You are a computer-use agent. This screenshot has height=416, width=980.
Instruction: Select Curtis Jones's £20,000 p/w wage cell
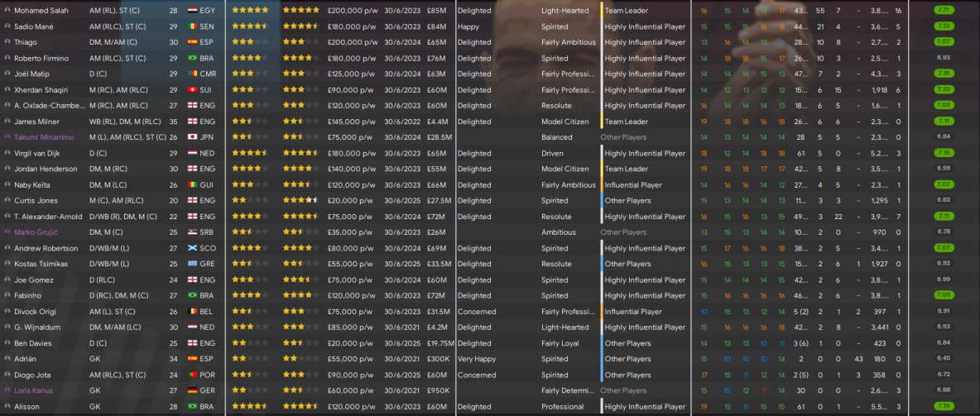pyautogui.click(x=350, y=200)
